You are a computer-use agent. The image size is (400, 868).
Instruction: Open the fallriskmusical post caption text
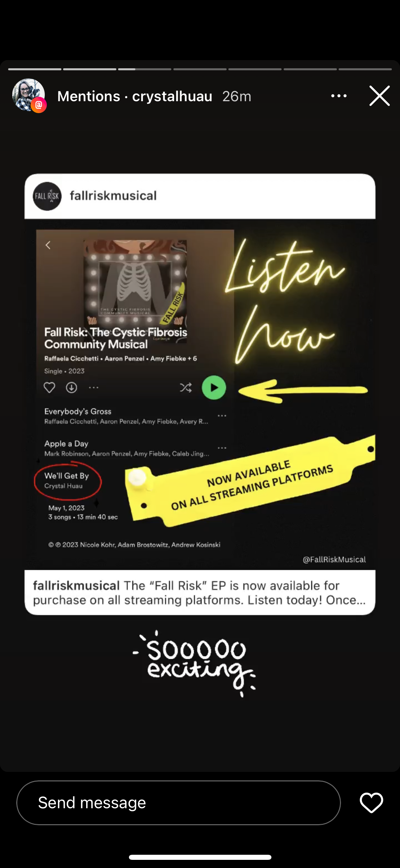pyautogui.click(x=200, y=593)
